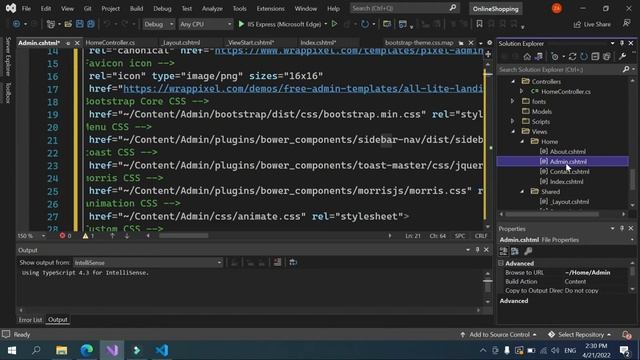Open the Any CPU platform dropdown
This screenshot has height=360, width=640.
[x=205, y=24]
